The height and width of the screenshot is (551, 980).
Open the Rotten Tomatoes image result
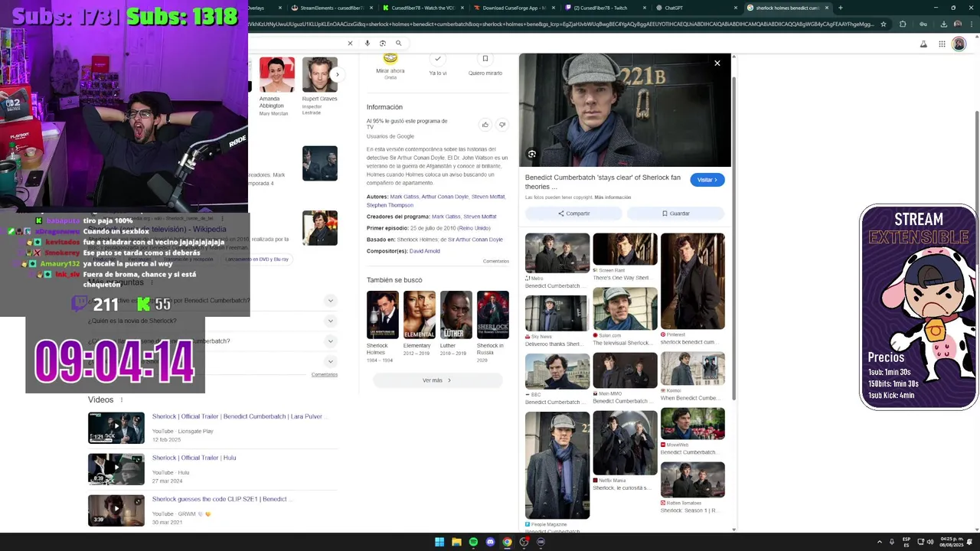tap(693, 480)
